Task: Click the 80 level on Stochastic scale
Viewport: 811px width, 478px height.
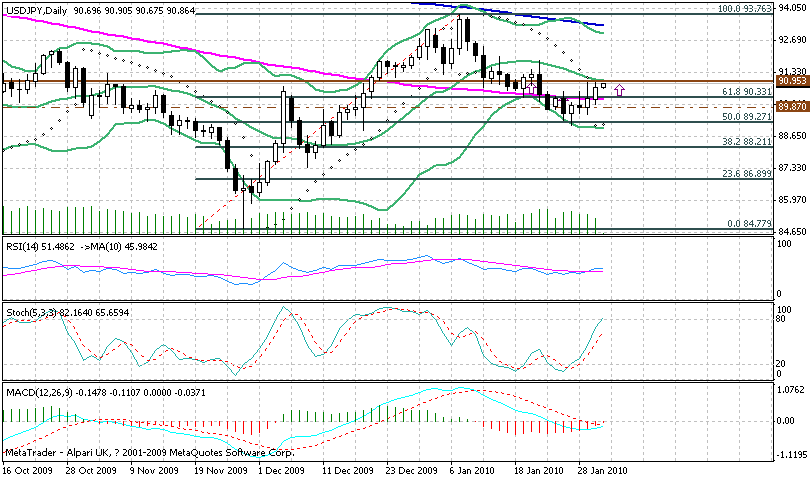Action: pos(782,319)
